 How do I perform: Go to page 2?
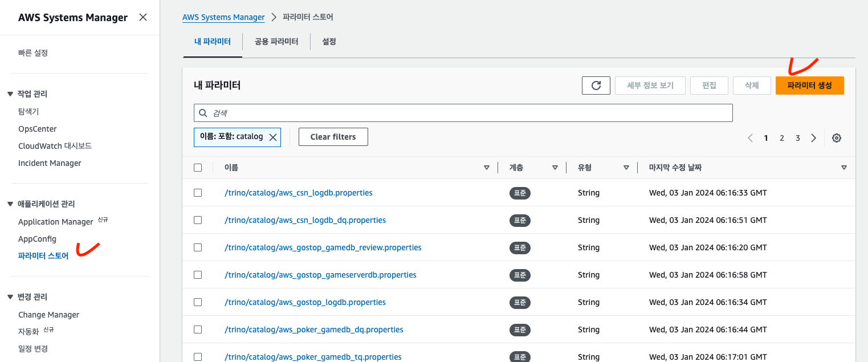[782, 138]
